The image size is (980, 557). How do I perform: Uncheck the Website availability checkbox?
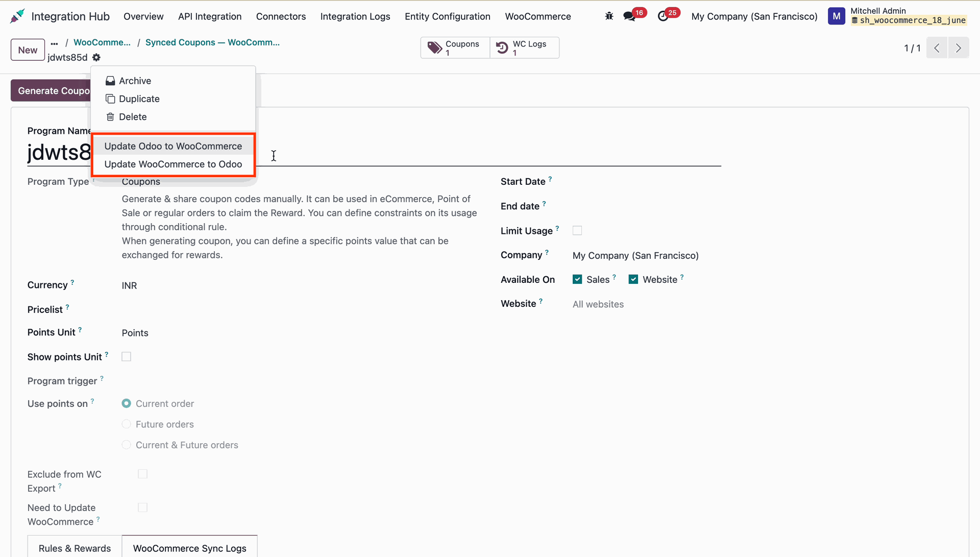pyautogui.click(x=633, y=279)
